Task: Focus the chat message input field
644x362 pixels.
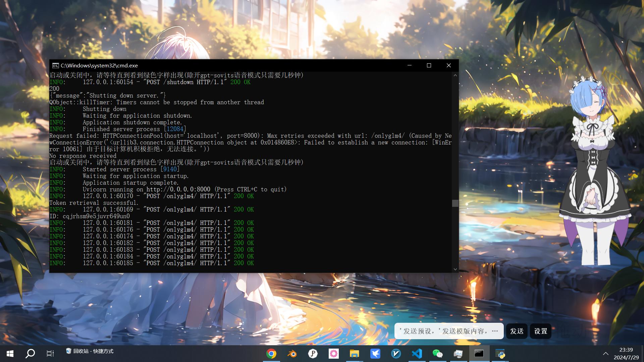Action: click(449, 331)
